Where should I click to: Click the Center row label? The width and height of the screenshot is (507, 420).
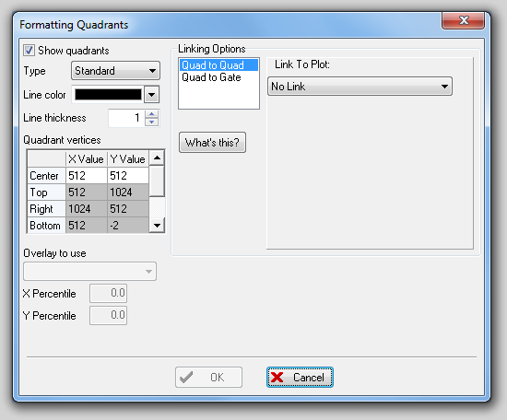pos(47,176)
